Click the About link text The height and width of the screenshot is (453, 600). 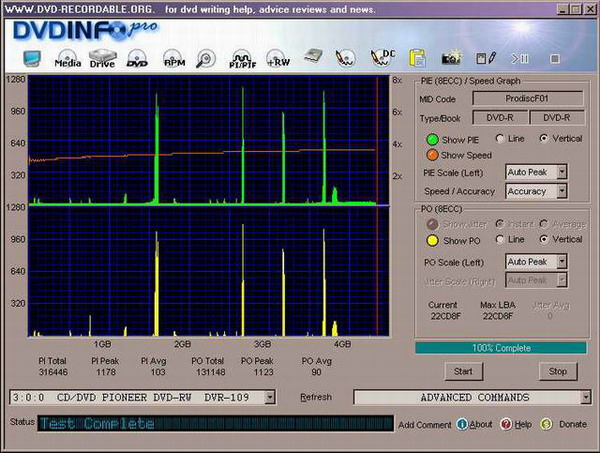click(x=481, y=424)
